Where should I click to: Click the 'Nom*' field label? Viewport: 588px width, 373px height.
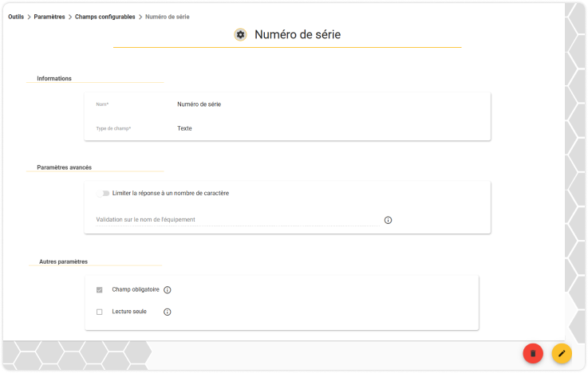(102, 104)
